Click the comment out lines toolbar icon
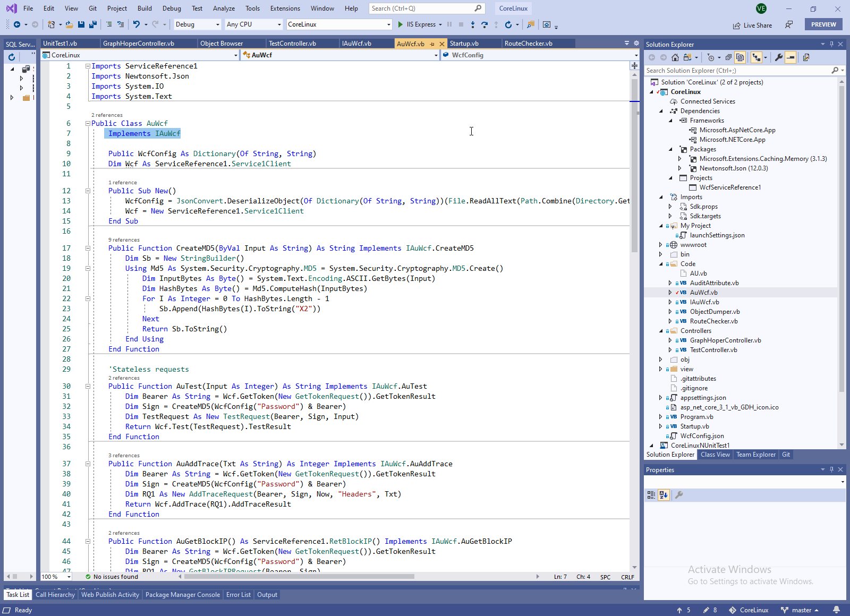Image resolution: width=850 pixels, height=616 pixels. (x=109, y=24)
